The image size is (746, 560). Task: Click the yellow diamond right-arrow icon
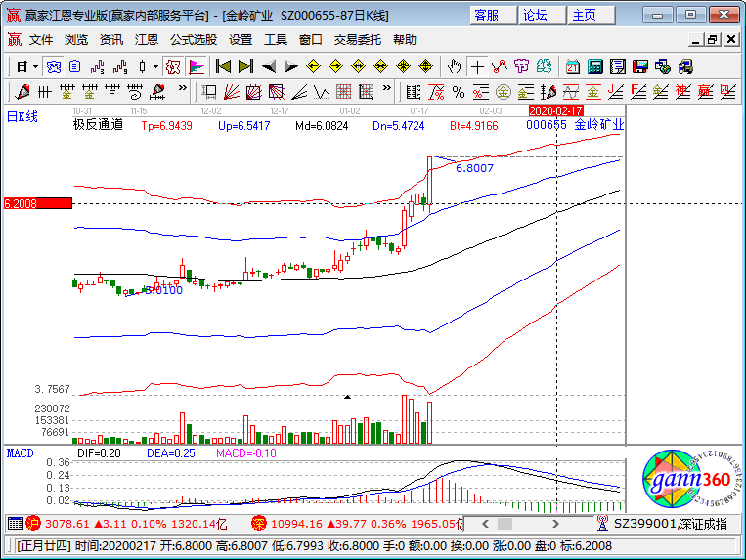[335, 66]
